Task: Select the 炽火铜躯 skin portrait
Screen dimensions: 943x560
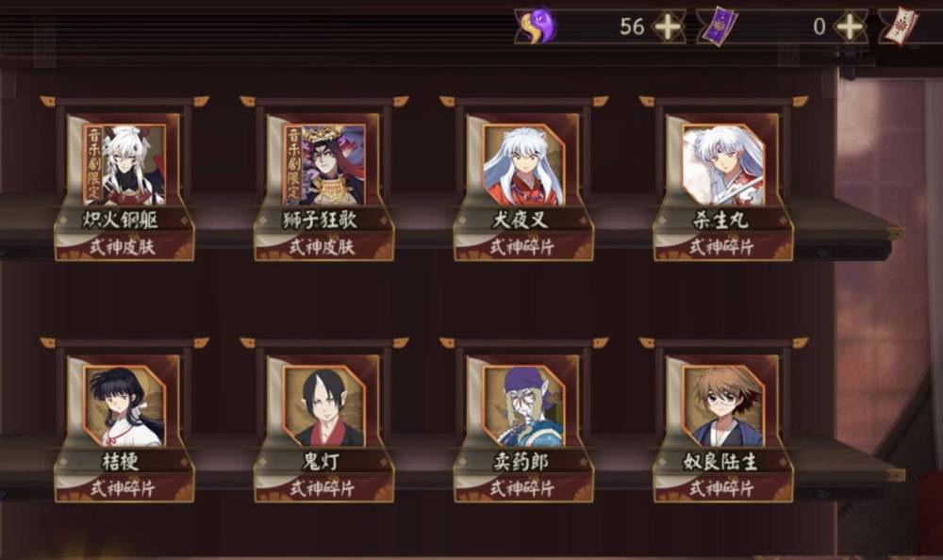Action: [124, 164]
